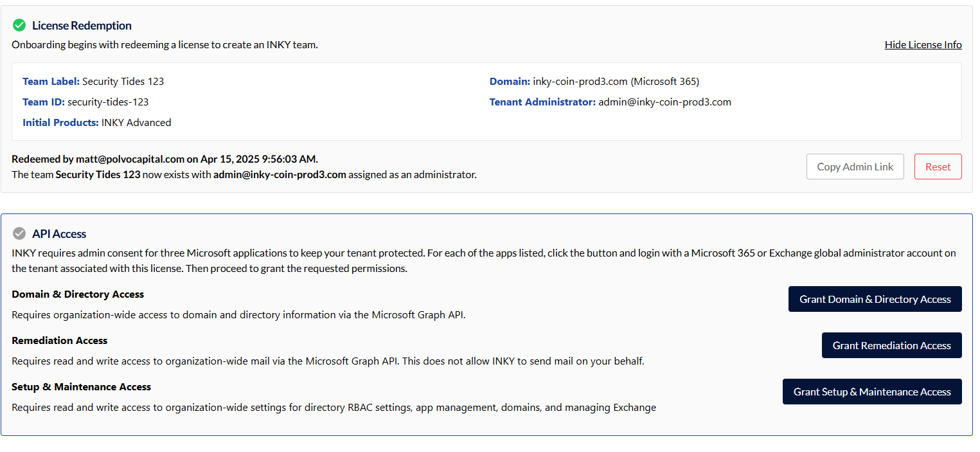Grant Domain & Directory Access

click(875, 299)
